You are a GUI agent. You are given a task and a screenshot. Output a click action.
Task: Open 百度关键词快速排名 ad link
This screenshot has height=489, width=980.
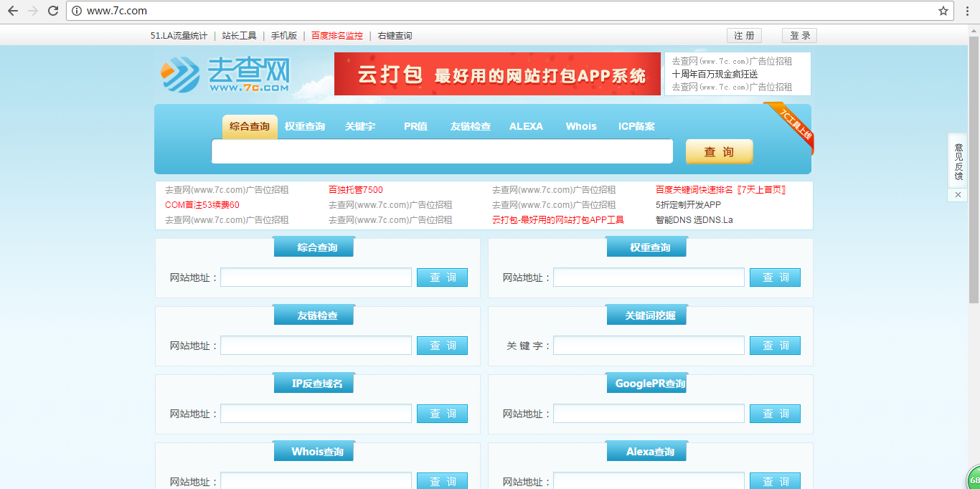click(721, 190)
